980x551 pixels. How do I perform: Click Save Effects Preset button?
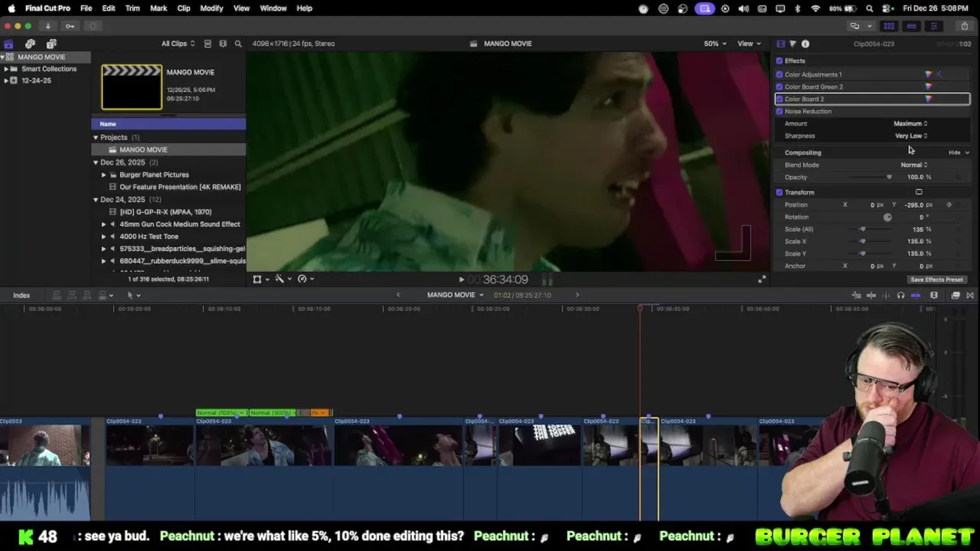point(937,279)
